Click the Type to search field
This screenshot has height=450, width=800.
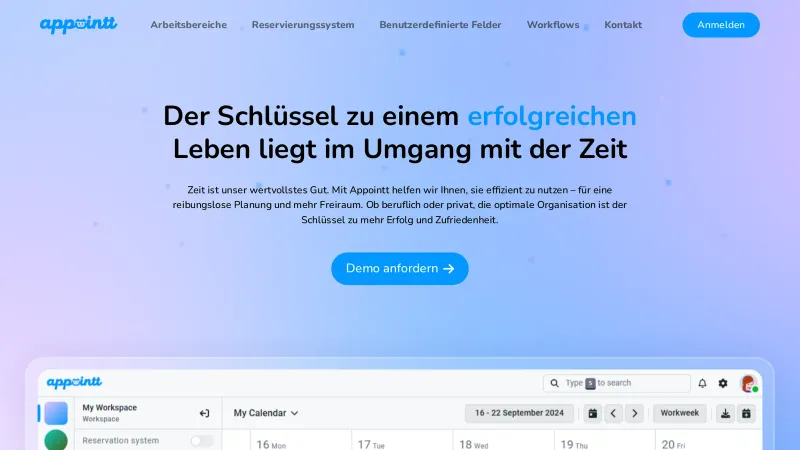pos(617,383)
